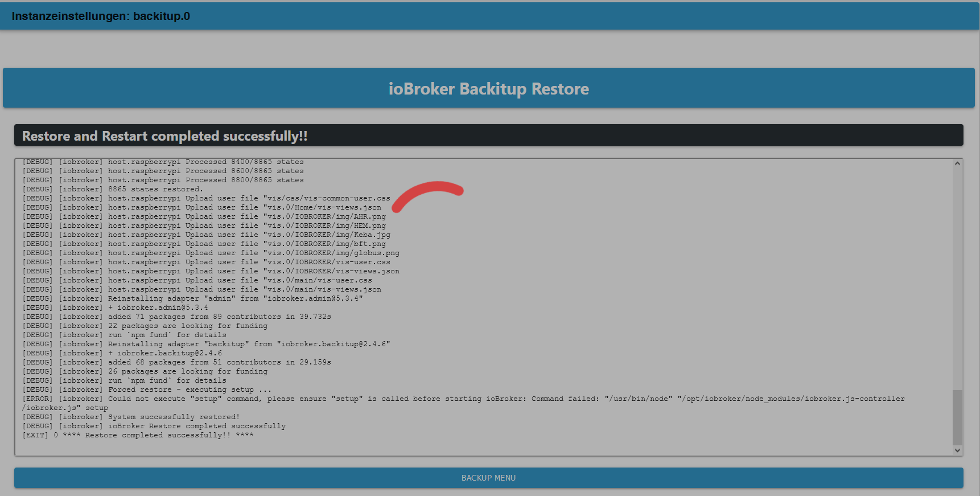Click the 'vis.0/main/vis-user.css' log line
Image resolution: width=980 pixels, height=496 pixels.
tap(197, 280)
